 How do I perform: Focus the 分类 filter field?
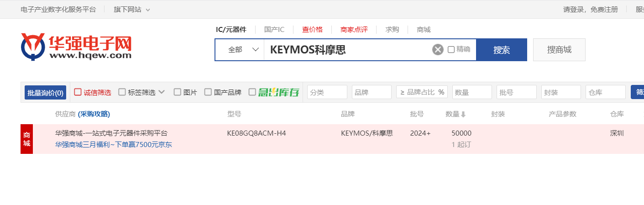(x=327, y=92)
